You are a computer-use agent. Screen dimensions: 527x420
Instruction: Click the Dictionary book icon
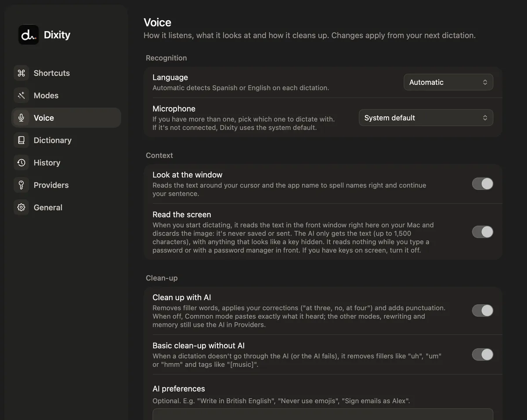[21, 140]
